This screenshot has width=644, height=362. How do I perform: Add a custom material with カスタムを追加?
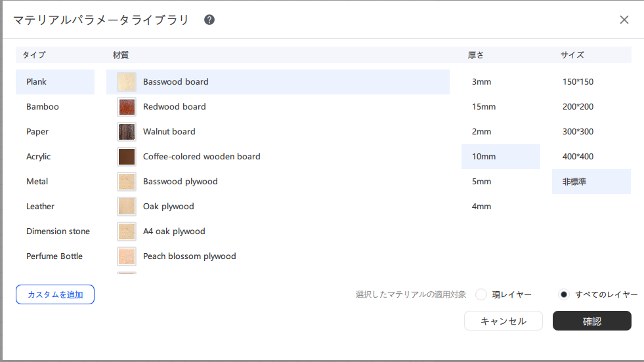click(x=55, y=294)
